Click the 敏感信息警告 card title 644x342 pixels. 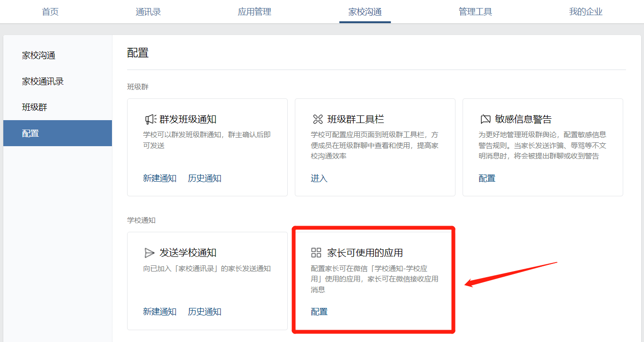524,119
